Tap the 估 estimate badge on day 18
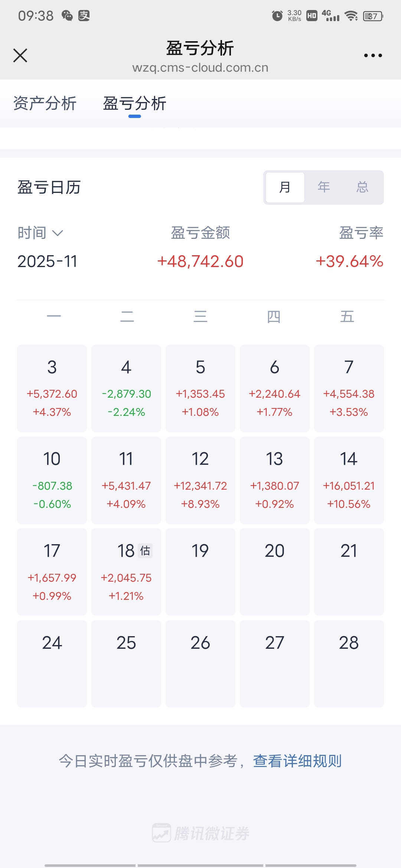The image size is (401, 868). tap(145, 551)
